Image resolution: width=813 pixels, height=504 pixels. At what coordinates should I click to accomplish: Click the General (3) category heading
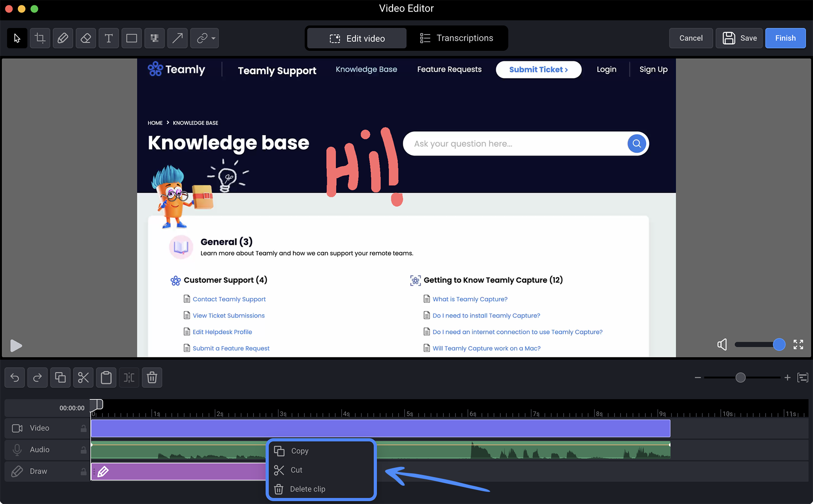coord(227,242)
